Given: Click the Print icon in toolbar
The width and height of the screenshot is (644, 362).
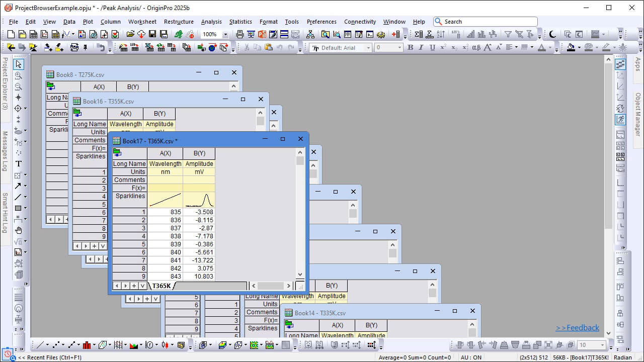Looking at the screenshot, I should tap(239, 34).
